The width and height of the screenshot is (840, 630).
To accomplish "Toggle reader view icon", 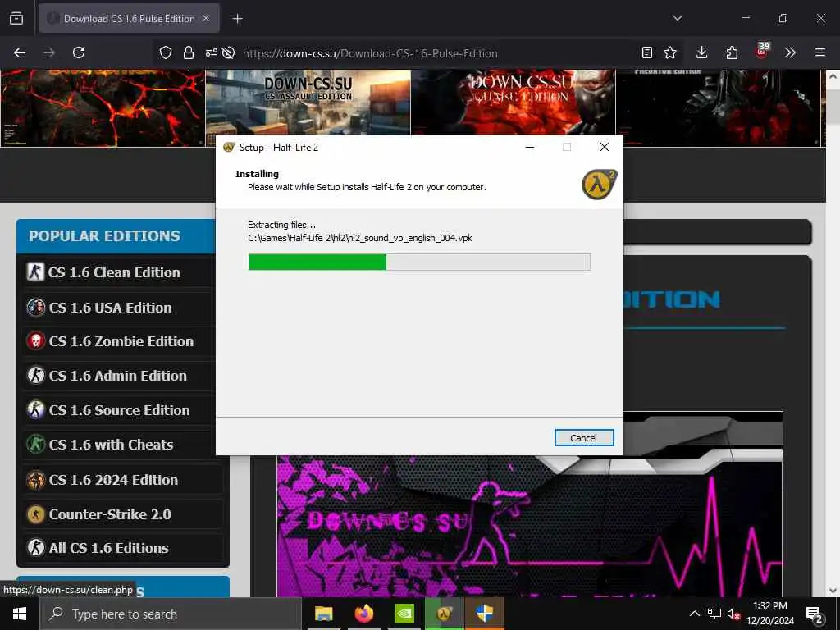I will click(x=647, y=52).
